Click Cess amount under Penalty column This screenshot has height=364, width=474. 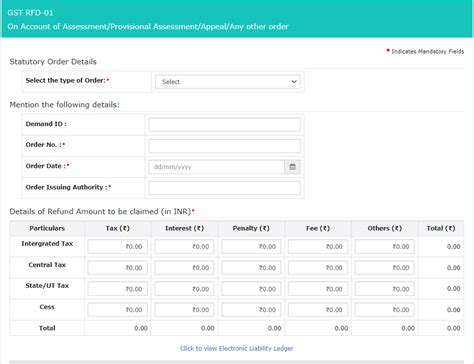point(251,310)
